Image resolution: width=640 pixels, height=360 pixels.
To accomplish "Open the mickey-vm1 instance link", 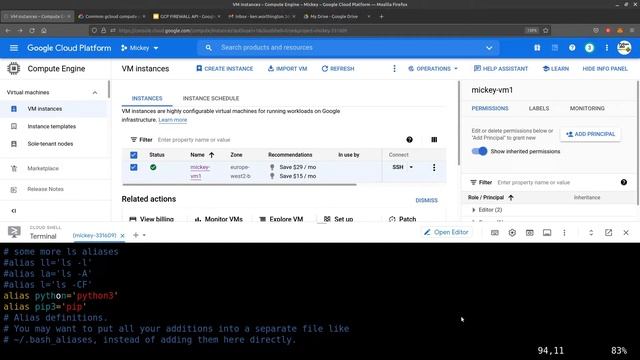I will tap(200, 171).
